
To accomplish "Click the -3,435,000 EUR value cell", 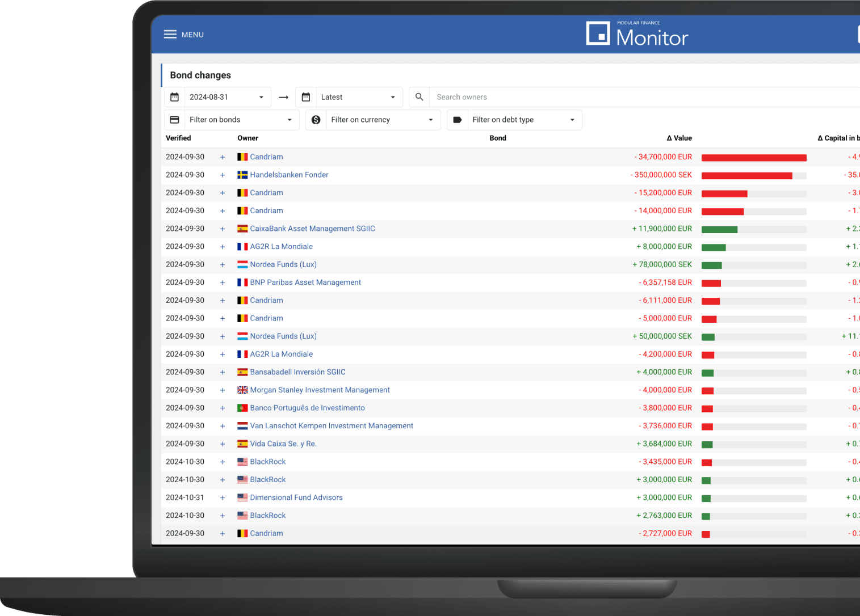I will 665,462.
